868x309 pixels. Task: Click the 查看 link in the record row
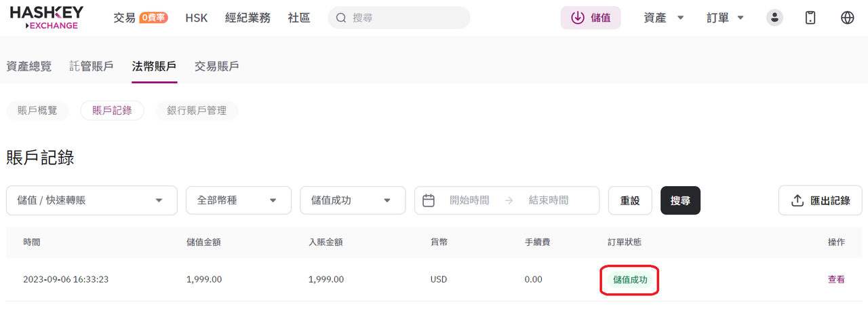click(x=836, y=279)
